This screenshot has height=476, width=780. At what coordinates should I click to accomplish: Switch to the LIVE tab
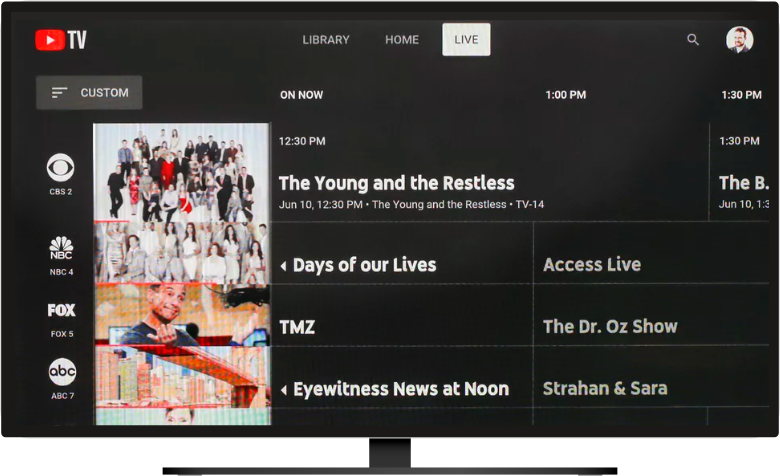click(x=466, y=40)
